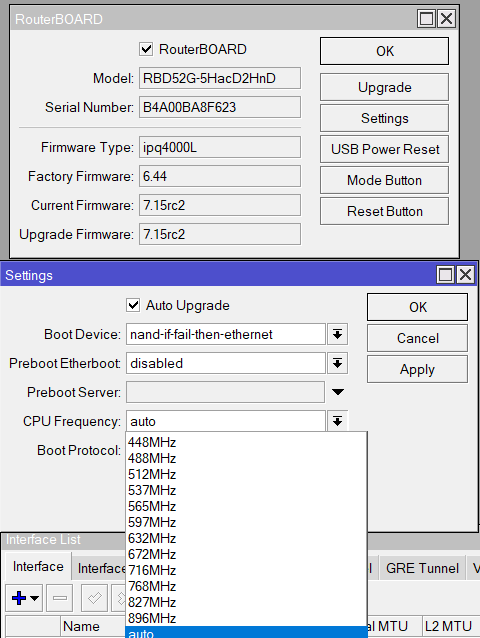
Task: Click the USB Power Reset button
Action: [x=384, y=149]
